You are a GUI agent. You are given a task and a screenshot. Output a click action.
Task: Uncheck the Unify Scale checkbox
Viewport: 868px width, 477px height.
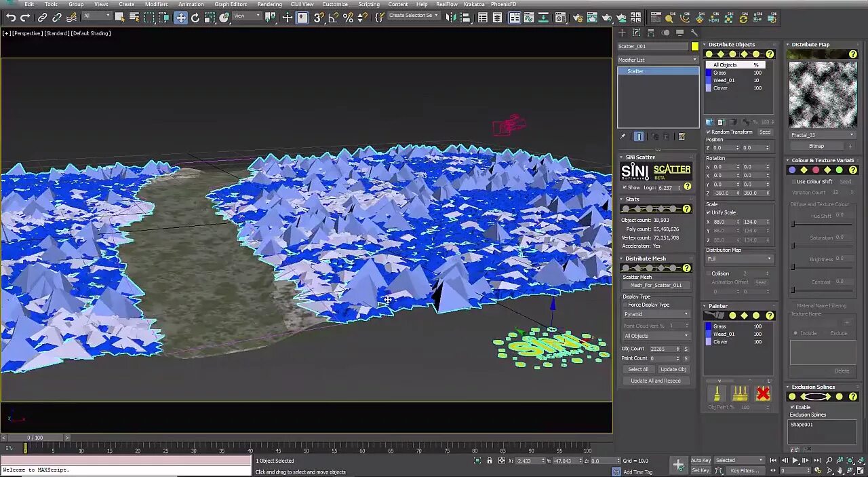pyautogui.click(x=709, y=212)
